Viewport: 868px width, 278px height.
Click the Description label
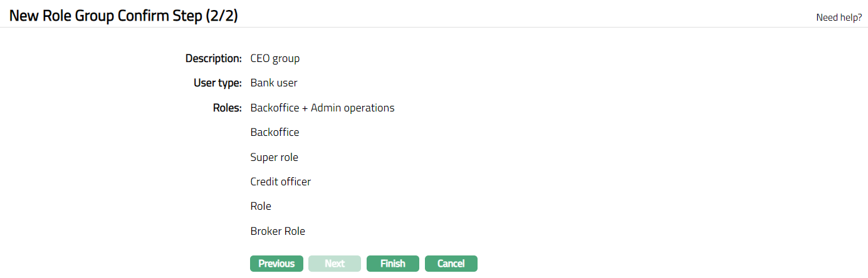point(213,58)
